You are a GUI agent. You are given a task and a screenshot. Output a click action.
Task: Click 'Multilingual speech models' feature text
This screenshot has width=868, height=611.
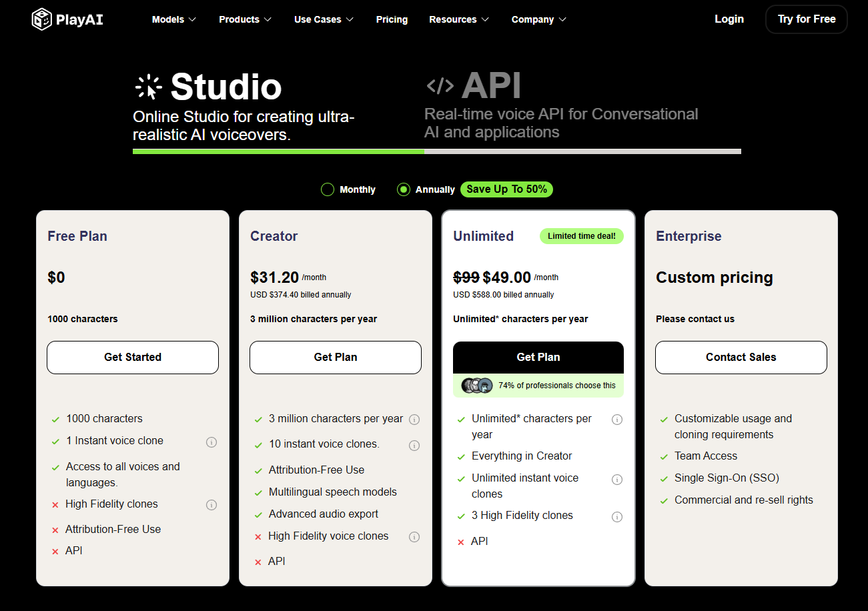(333, 492)
